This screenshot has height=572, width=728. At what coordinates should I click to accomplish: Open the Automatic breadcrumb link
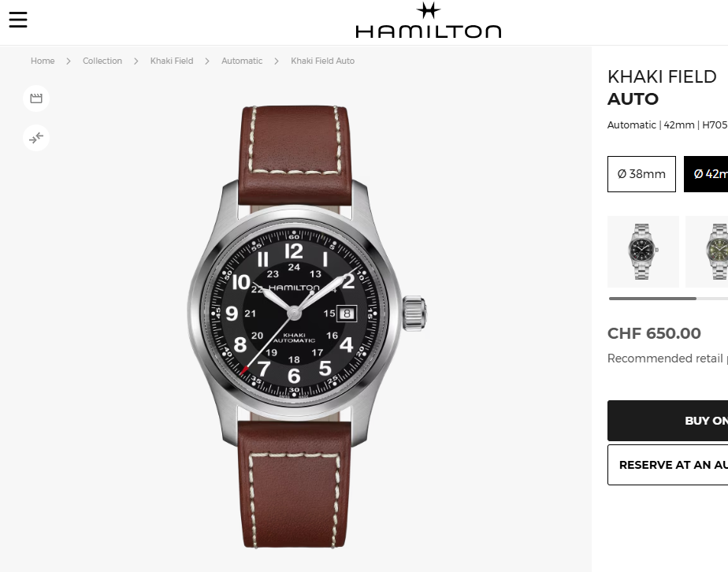pos(242,61)
